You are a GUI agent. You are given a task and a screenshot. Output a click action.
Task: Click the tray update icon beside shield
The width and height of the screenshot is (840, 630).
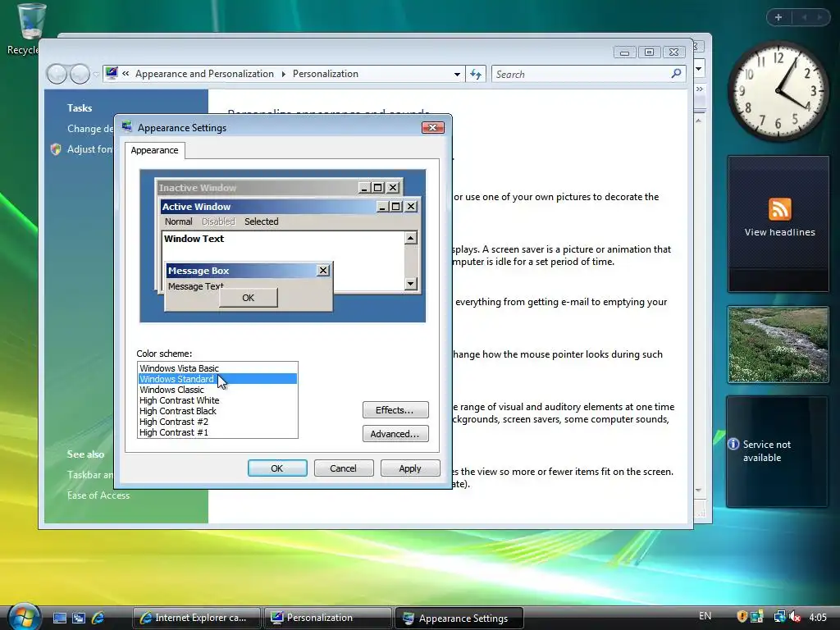pyautogui.click(x=757, y=617)
